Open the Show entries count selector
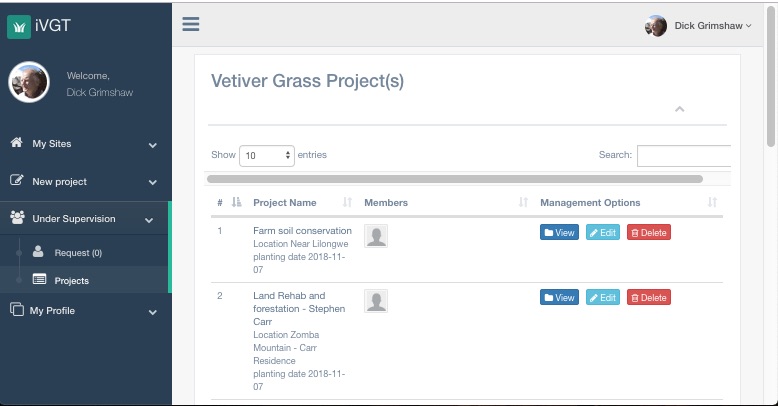The height and width of the screenshot is (406, 778). click(267, 156)
